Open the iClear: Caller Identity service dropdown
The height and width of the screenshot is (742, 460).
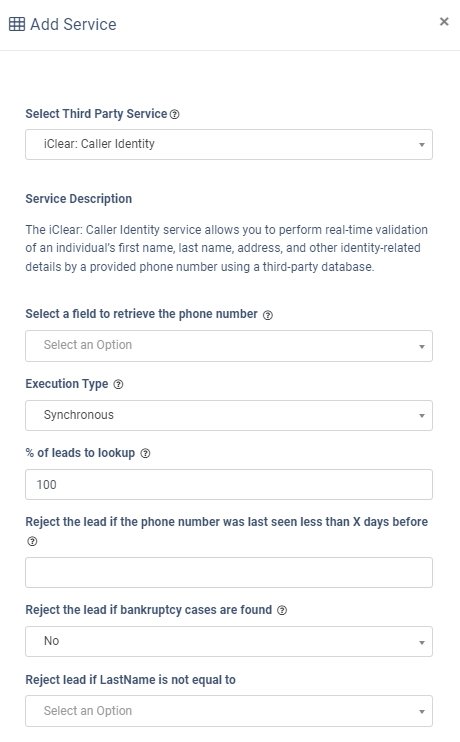pyautogui.click(x=229, y=144)
